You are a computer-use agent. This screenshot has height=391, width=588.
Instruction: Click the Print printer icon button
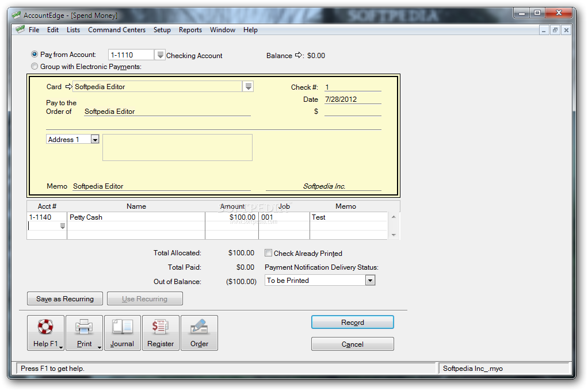tap(85, 333)
